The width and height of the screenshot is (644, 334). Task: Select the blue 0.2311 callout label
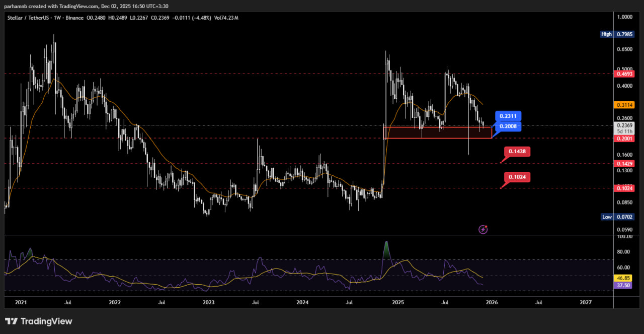click(507, 115)
